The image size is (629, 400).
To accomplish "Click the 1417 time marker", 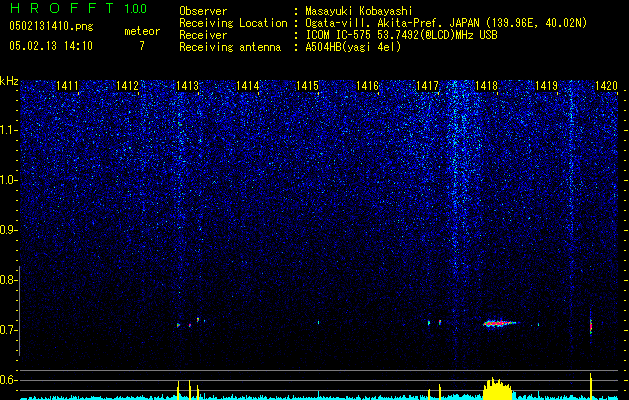I will click(427, 86).
